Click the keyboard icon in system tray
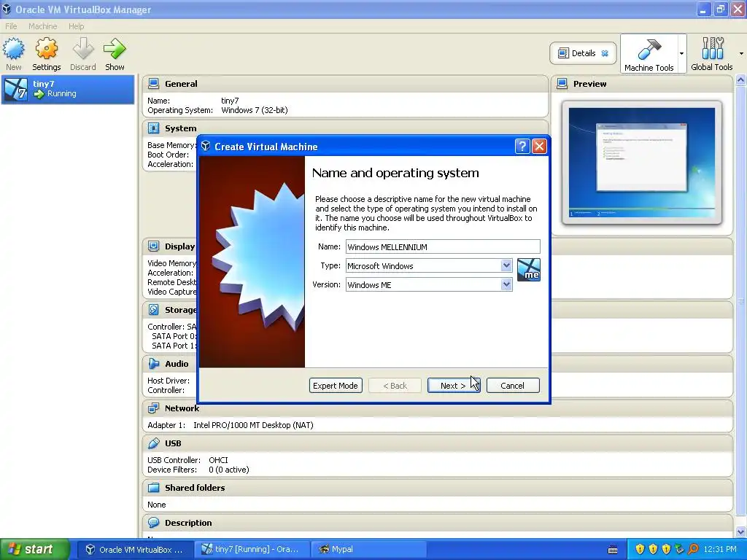The image size is (747, 560). pyautogui.click(x=613, y=550)
